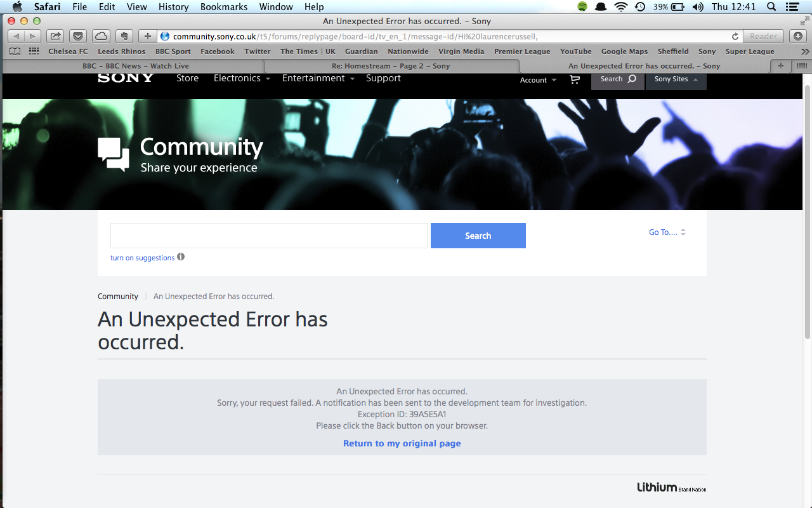The height and width of the screenshot is (508, 812).
Task: Open the Sony shopping cart icon
Action: point(575,79)
